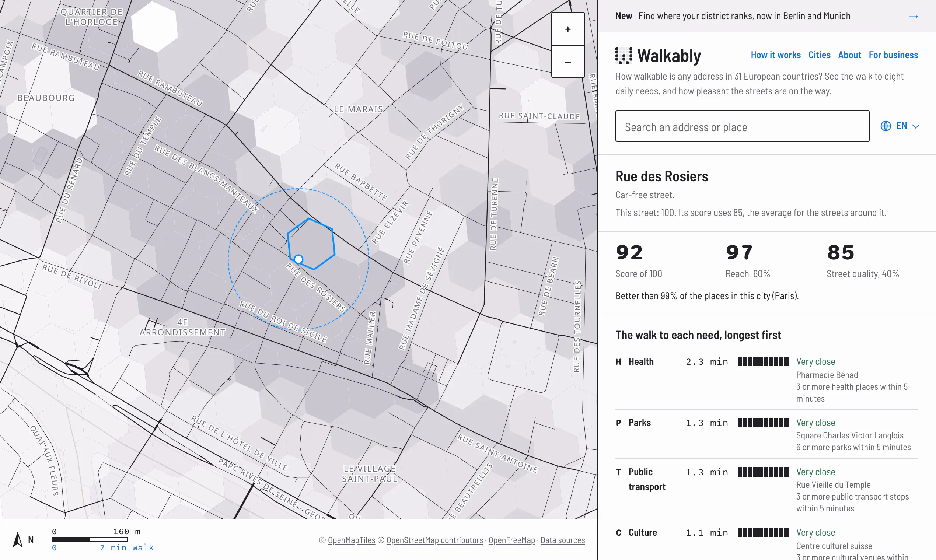
Task: Open the How it works page
Action: [x=776, y=55]
